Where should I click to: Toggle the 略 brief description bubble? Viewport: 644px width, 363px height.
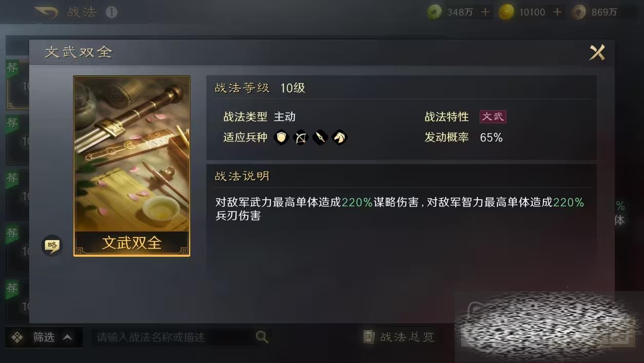pos(52,245)
